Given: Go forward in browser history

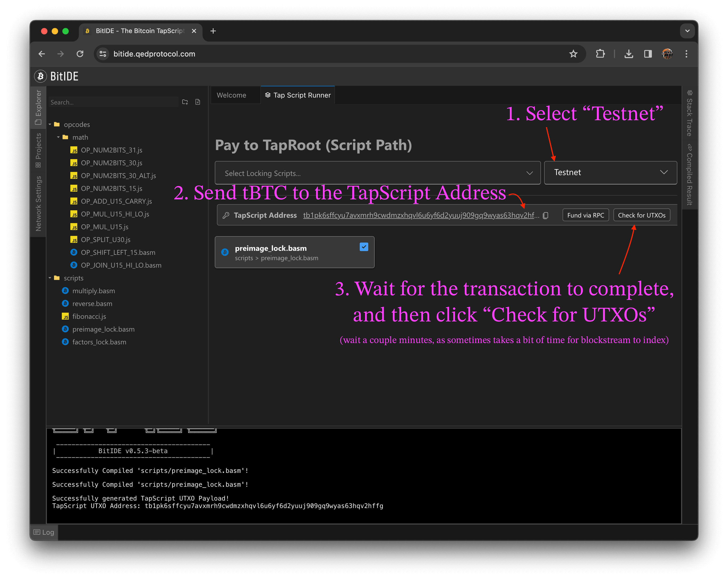Looking at the screenshot, I should click(x=61, y=54).
